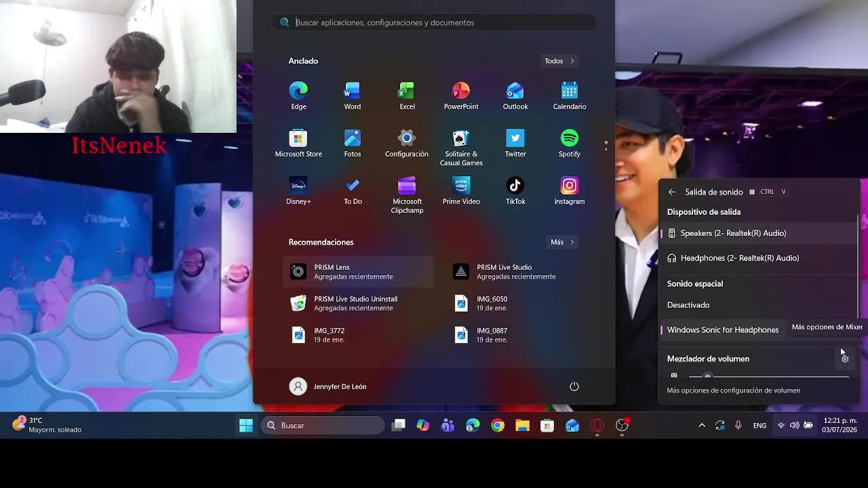Launch PowerPoint from pinned apps
868x488 pixels.
coord(461,96)
